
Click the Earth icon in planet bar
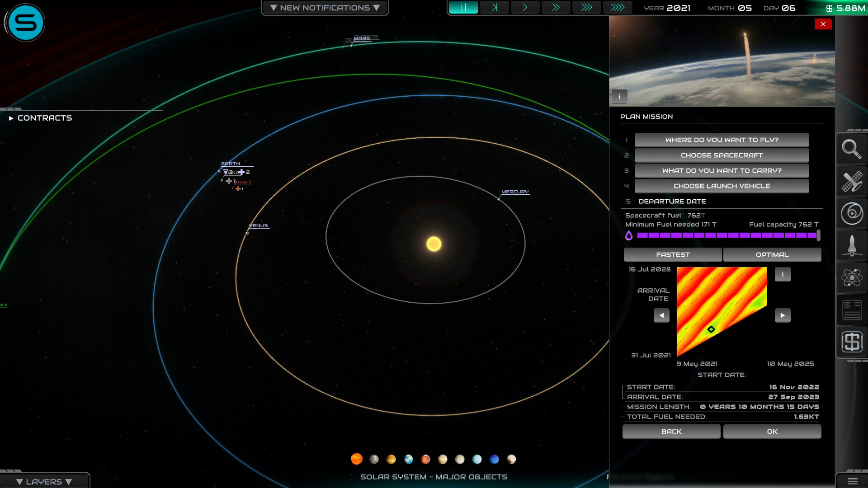408,459
